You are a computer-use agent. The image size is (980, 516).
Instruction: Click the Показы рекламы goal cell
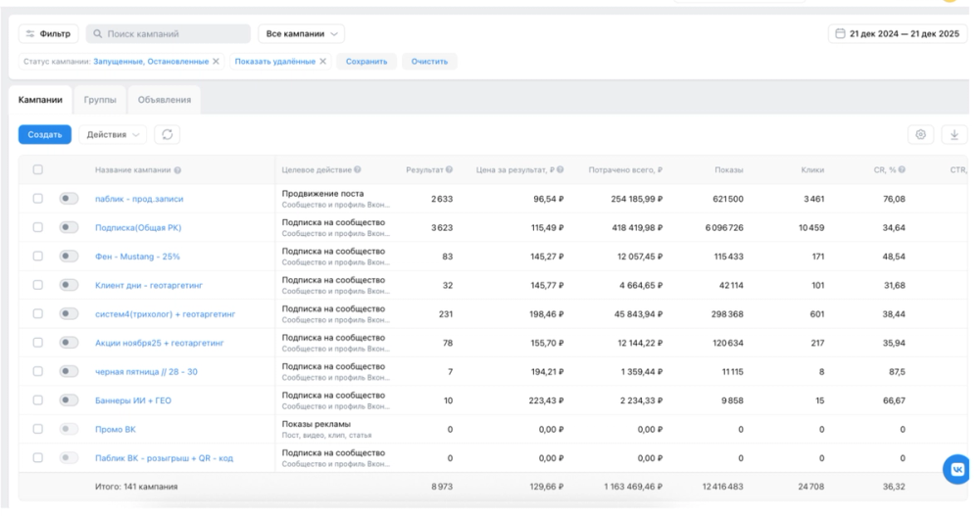pos(317,424)
